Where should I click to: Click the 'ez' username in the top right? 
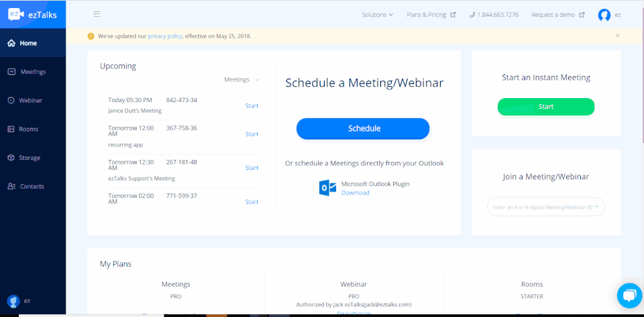tap(618, 15)
